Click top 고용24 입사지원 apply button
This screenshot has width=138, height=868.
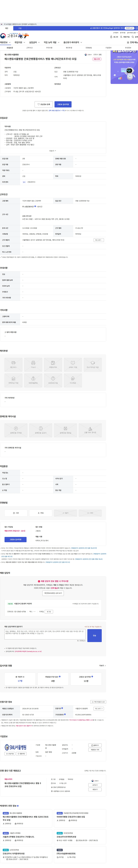[63, 104]
